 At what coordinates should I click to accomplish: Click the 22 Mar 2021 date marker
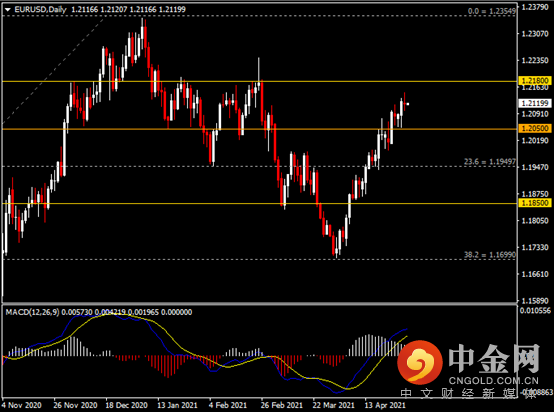click(x=334, y=405)
